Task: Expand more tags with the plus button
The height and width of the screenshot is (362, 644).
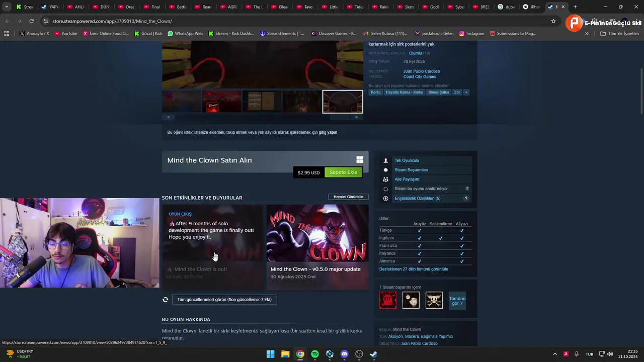Action: tap(466, 93)
